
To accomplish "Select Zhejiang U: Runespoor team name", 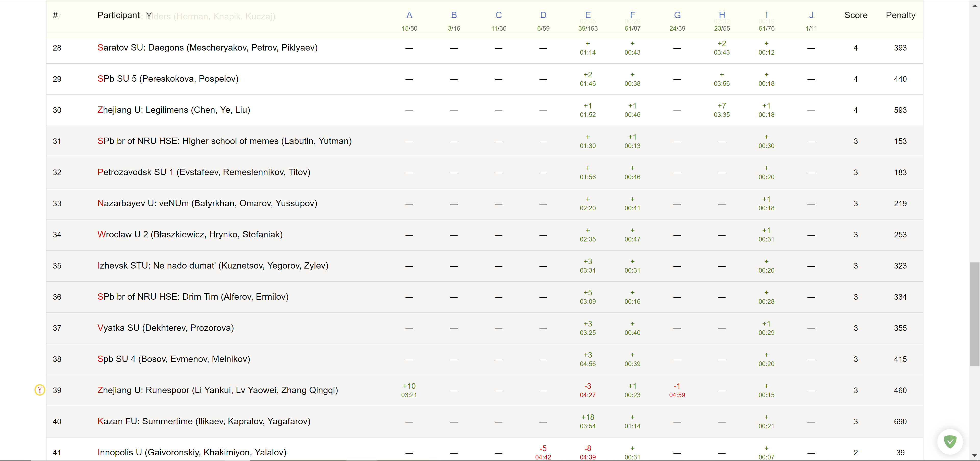I will 217,390.
